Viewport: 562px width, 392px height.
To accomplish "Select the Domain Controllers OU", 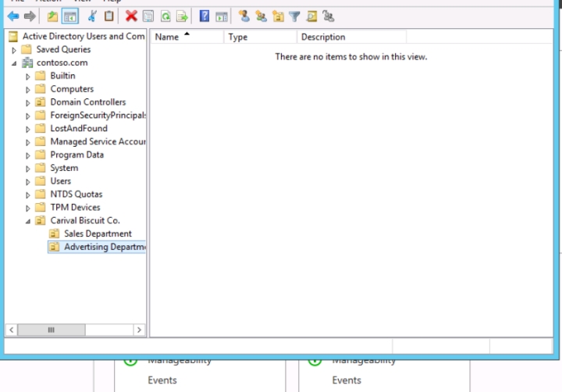I will click(x=87, y=102).
